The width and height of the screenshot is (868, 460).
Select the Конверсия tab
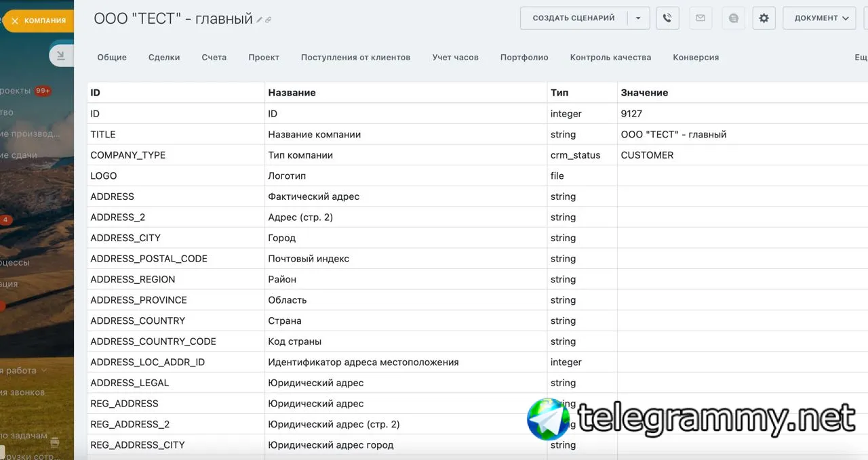(x=696, y=58)
